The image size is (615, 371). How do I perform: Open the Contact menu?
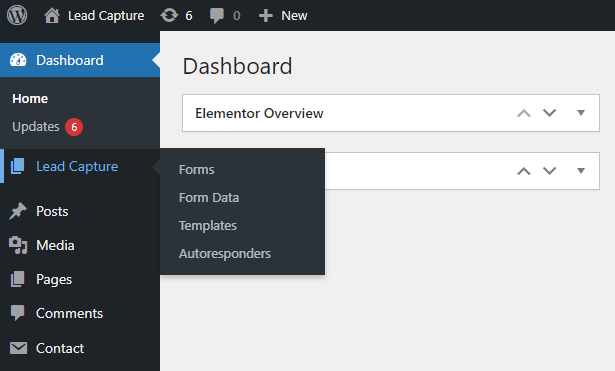[x=60, y=348]
